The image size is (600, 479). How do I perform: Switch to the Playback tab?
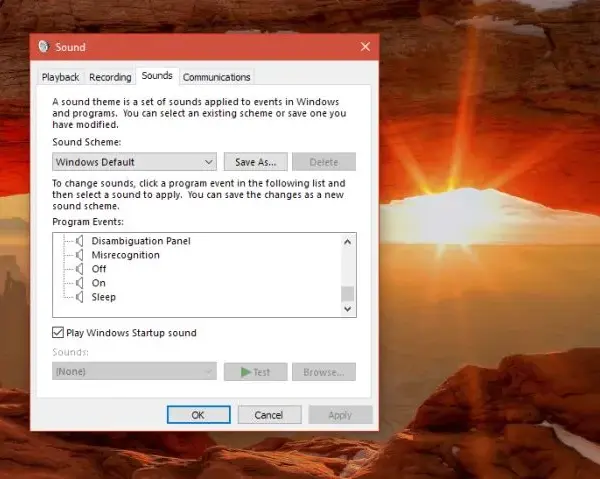click(60, 77)
